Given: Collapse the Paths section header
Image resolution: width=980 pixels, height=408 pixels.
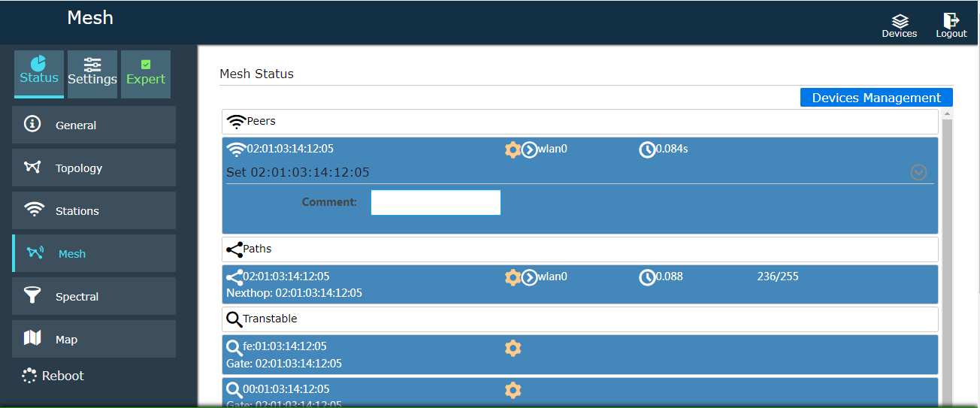Looking at the screenshot, I should [579, 249].
